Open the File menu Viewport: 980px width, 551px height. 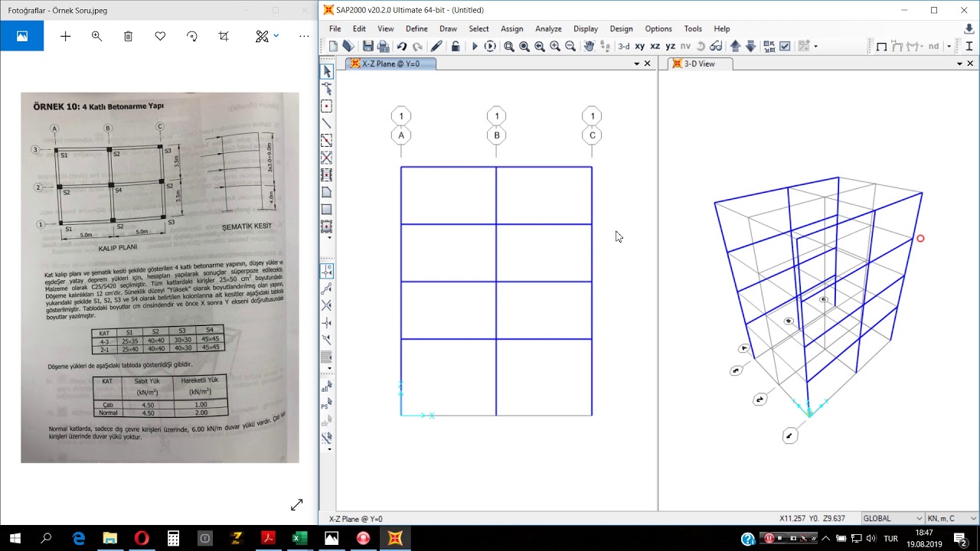coord(335,28)
